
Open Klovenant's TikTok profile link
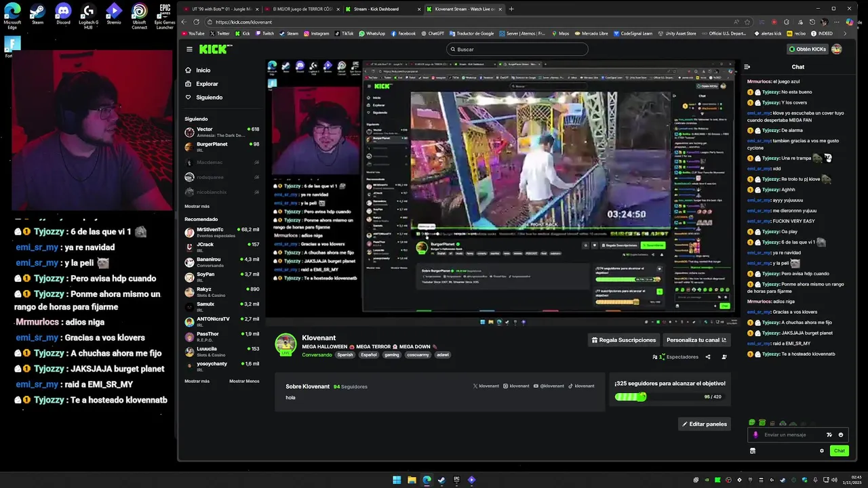(581, 386)
